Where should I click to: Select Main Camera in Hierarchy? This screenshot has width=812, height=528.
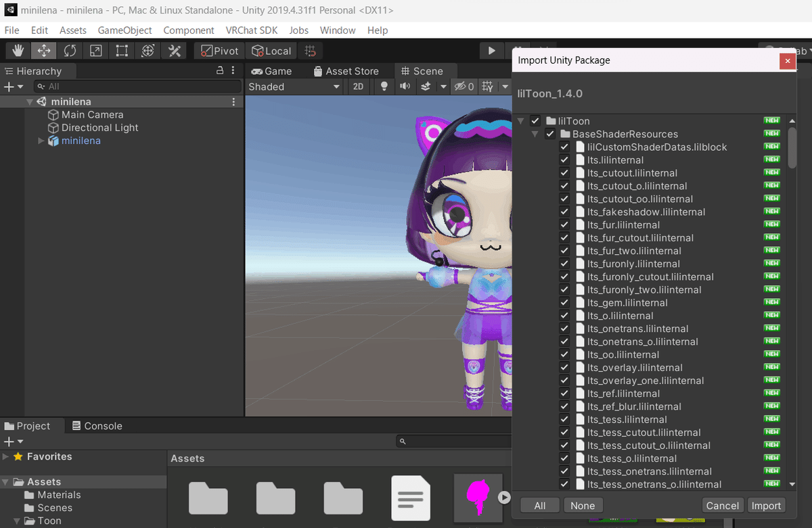[x=92, y=115]
